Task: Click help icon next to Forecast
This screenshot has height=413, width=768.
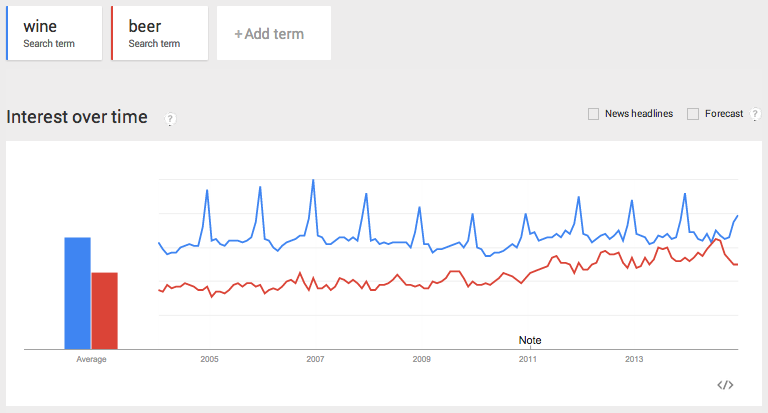Action: (755, 114)
